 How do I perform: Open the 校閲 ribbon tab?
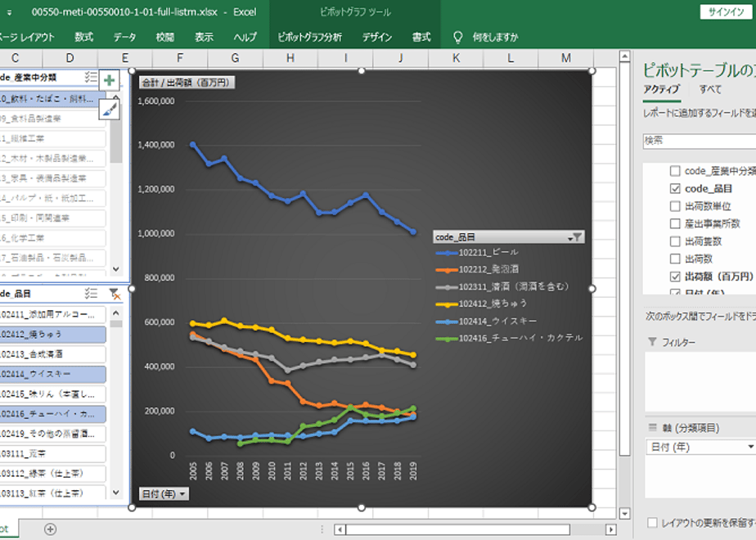point(165,37)
